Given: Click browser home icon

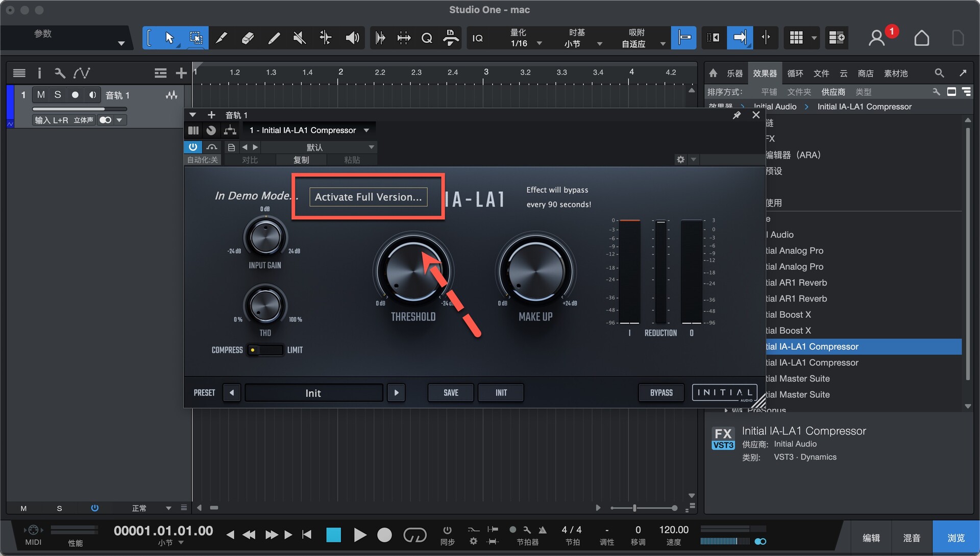Looking at the screenshot, I should point(713,73).
